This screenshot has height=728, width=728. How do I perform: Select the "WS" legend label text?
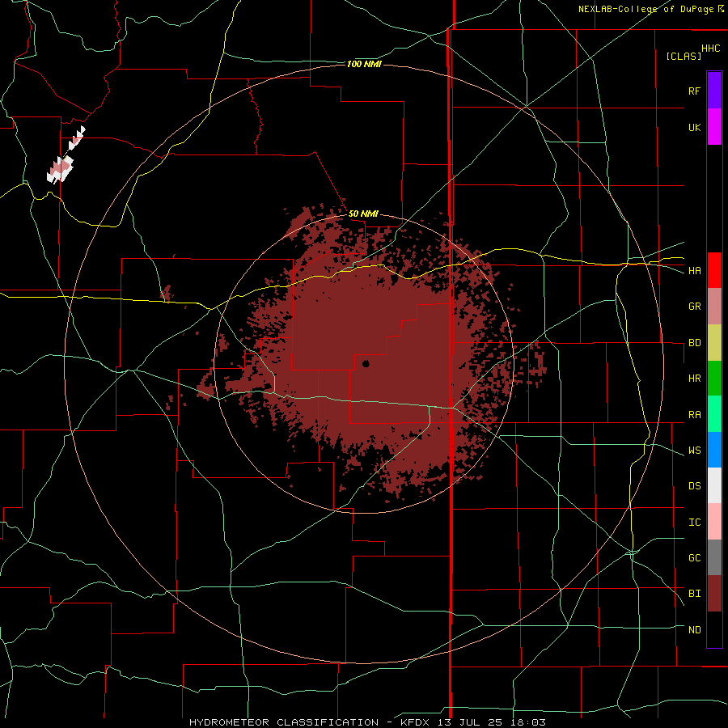pyautogui.click(x=694, y=451)
